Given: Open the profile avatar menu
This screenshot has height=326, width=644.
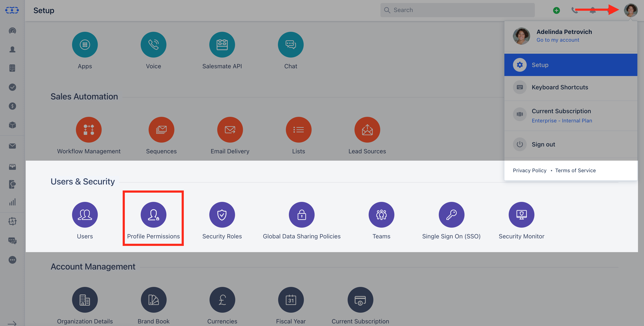Looking at the screenshot, I should click(x=630, y=10).
